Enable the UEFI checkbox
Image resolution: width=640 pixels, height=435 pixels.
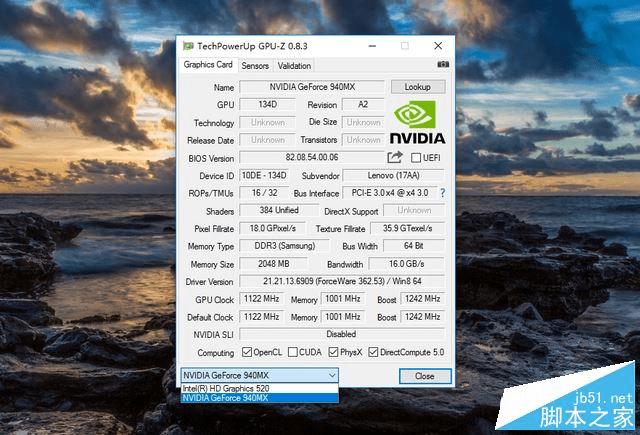416,158
